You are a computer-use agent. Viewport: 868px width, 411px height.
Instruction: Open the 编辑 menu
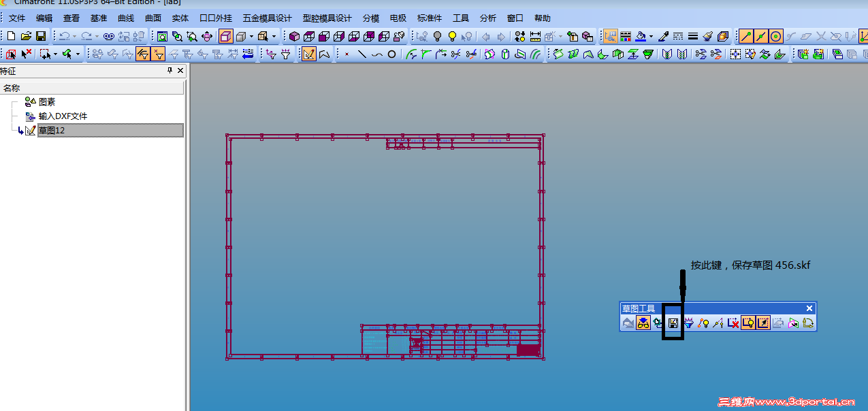[x=44, y=18]
